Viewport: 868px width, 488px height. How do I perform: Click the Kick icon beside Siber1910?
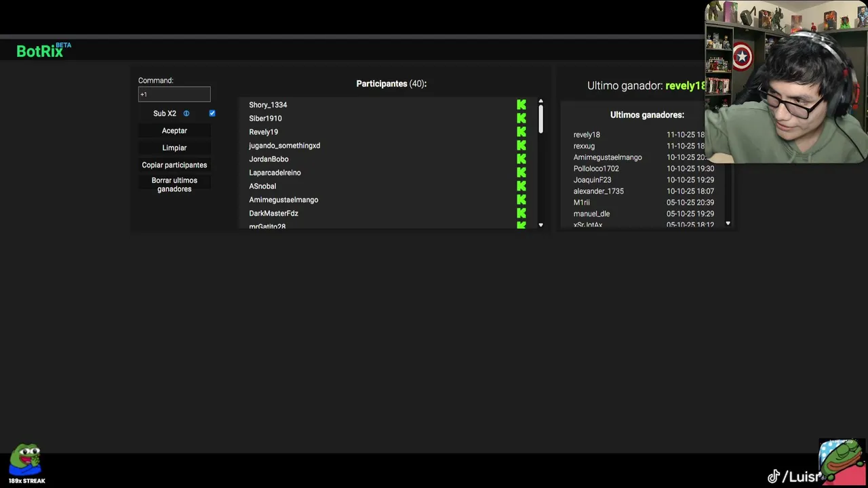521,119
